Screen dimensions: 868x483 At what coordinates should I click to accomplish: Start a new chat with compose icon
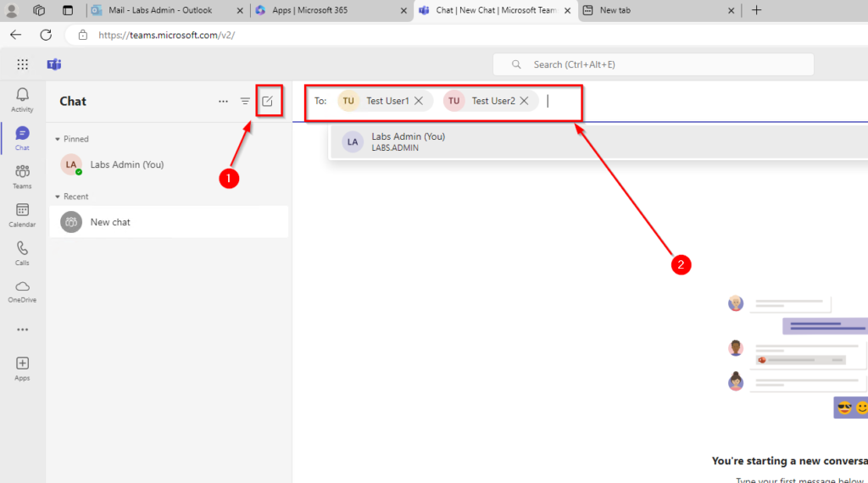click(x=267, y=101)
